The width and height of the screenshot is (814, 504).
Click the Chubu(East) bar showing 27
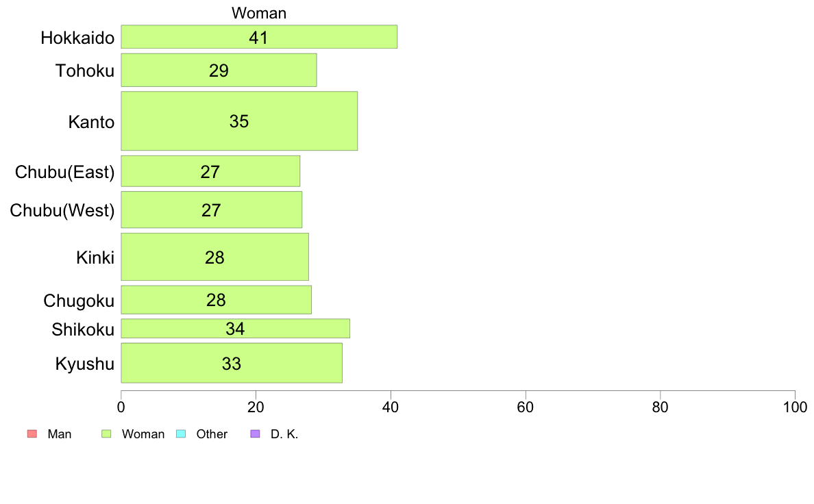pos(210,171)
